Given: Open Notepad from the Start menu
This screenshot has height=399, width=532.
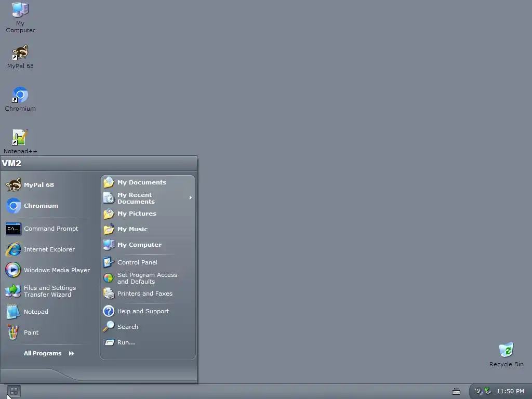Looking at the screenshot, I should [47, 312].
